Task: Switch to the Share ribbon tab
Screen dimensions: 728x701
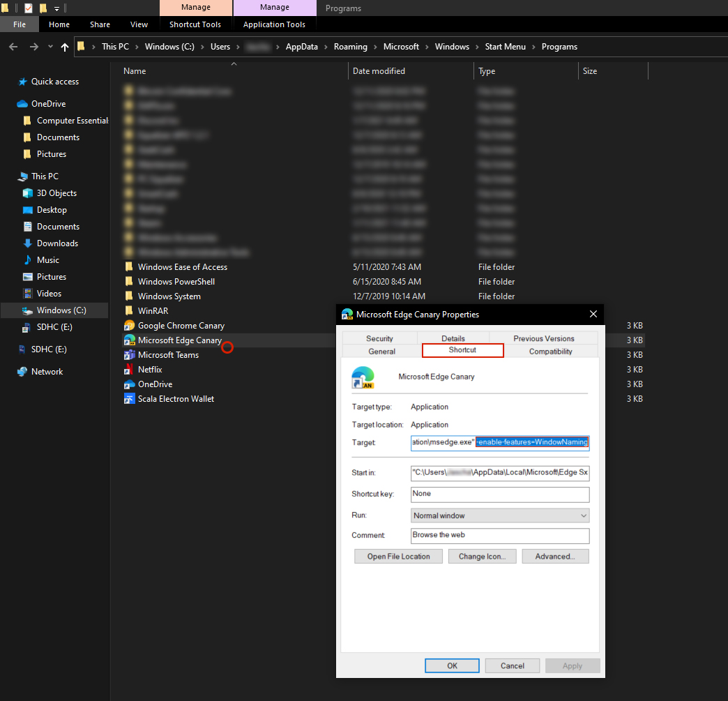Action: coord(100,24)
